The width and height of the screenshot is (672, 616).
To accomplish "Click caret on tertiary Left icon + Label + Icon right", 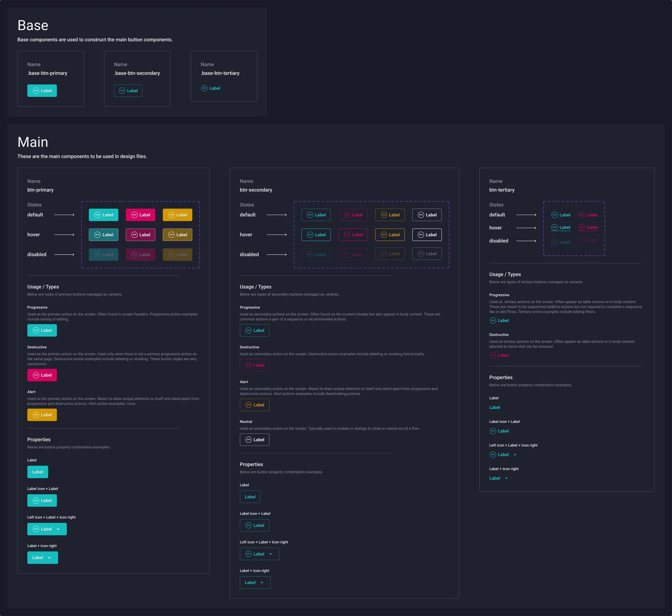I will click(515, 455).
